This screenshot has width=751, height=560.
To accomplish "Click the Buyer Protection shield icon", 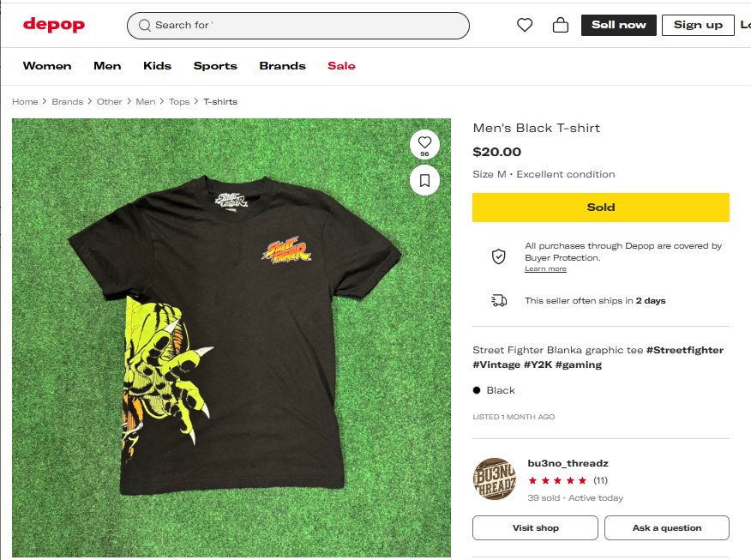I will pyautogui.click(x=498, y=256).
